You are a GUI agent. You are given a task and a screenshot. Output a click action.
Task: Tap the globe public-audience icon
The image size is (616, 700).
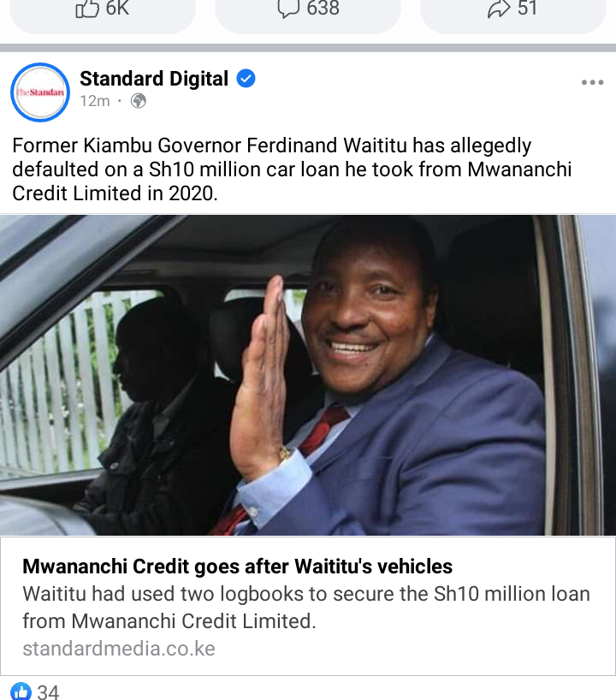[139, 101]
